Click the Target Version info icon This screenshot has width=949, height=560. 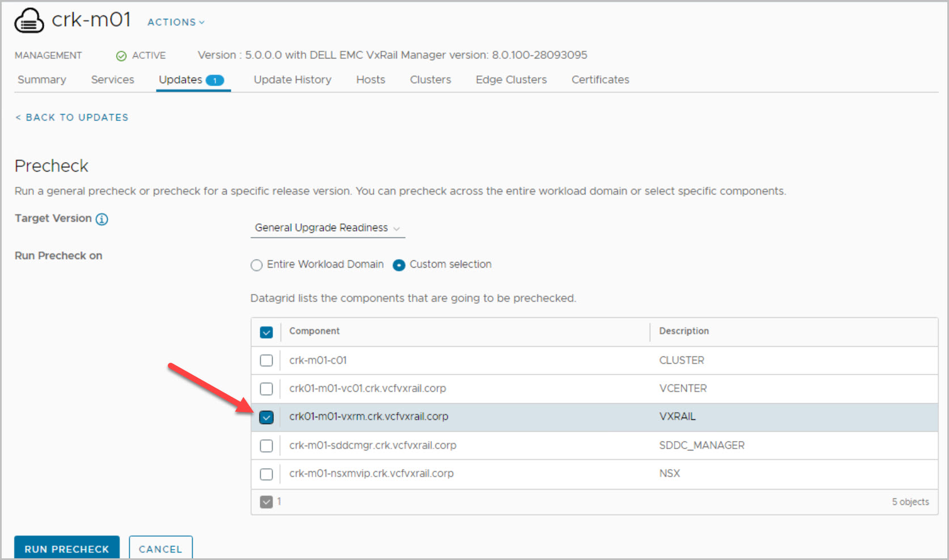coord(101,219)
